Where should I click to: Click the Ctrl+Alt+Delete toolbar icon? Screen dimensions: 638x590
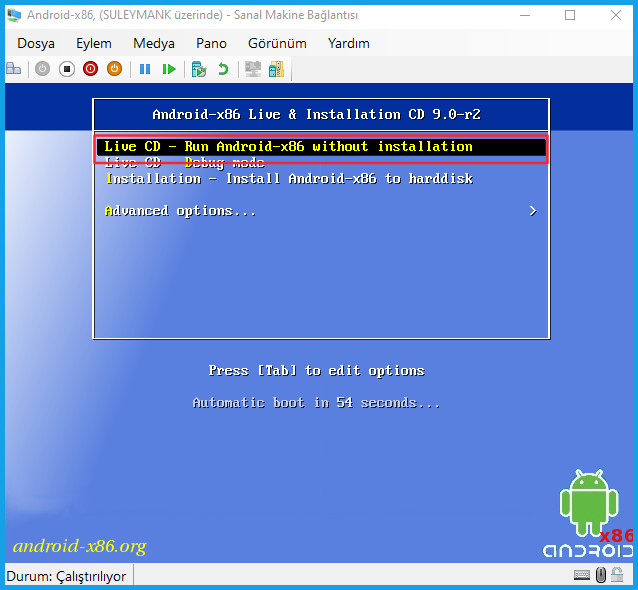coord(13,69)
